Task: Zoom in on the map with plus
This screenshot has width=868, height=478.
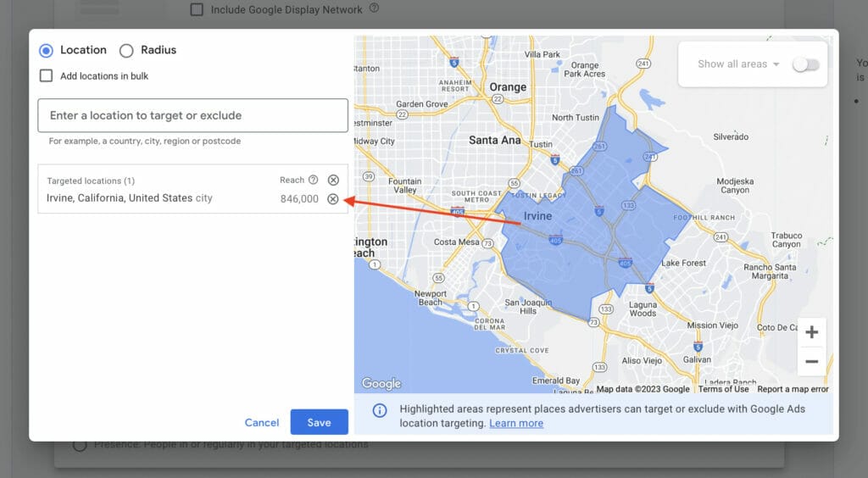Action: point(811,332)
